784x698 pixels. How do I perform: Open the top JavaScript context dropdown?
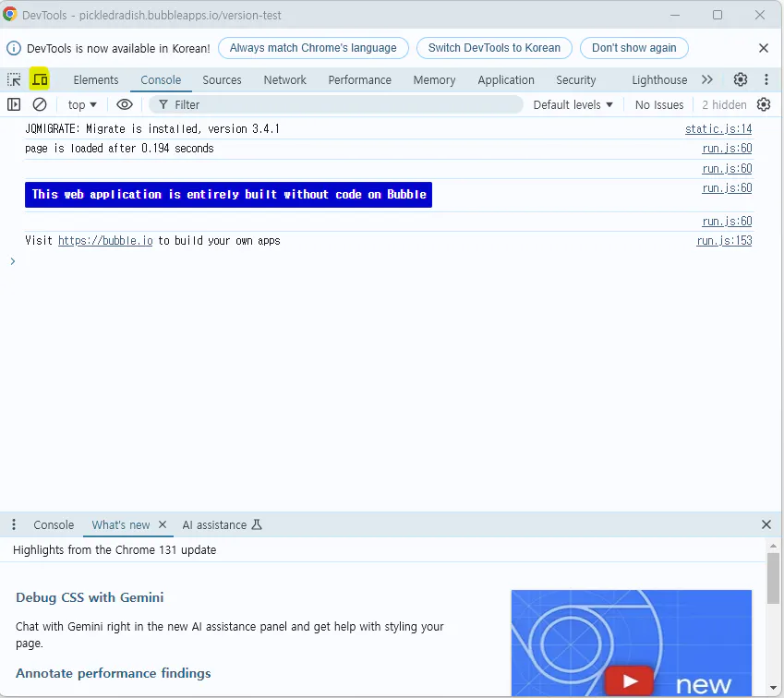point(82,104)
